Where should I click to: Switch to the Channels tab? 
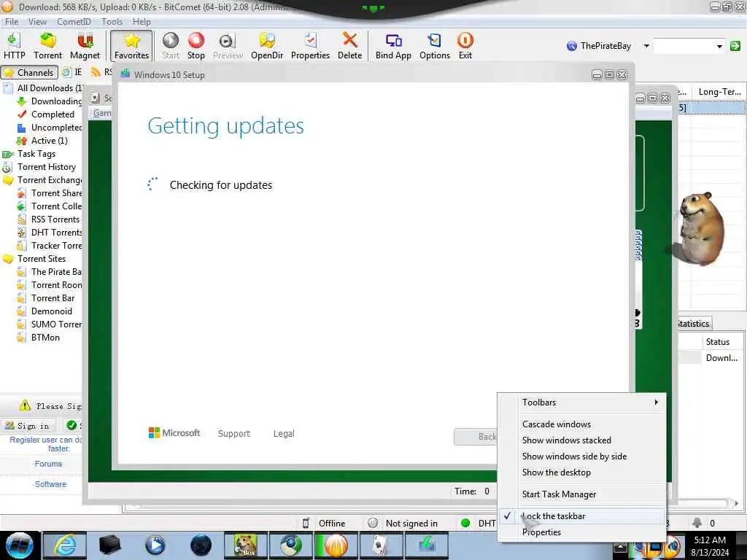29,72
